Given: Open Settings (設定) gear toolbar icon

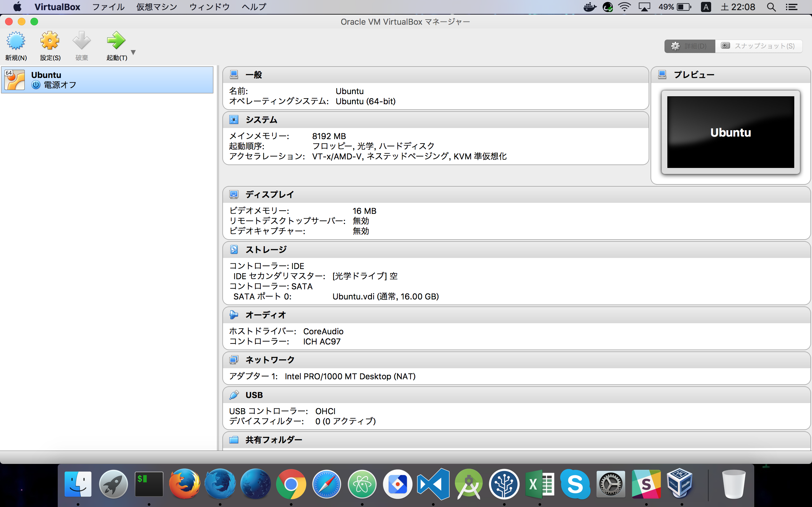Looking at the screenshot, I should 50,41.
